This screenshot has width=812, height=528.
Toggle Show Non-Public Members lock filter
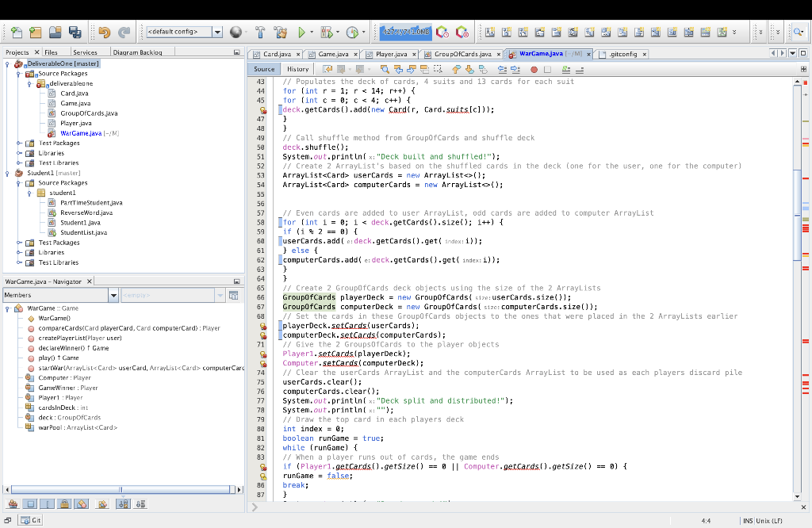coord(64,503)
